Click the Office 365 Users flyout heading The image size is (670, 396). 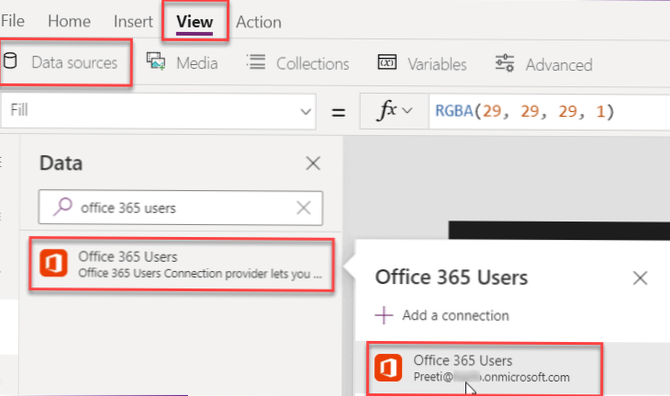point(451,277)
